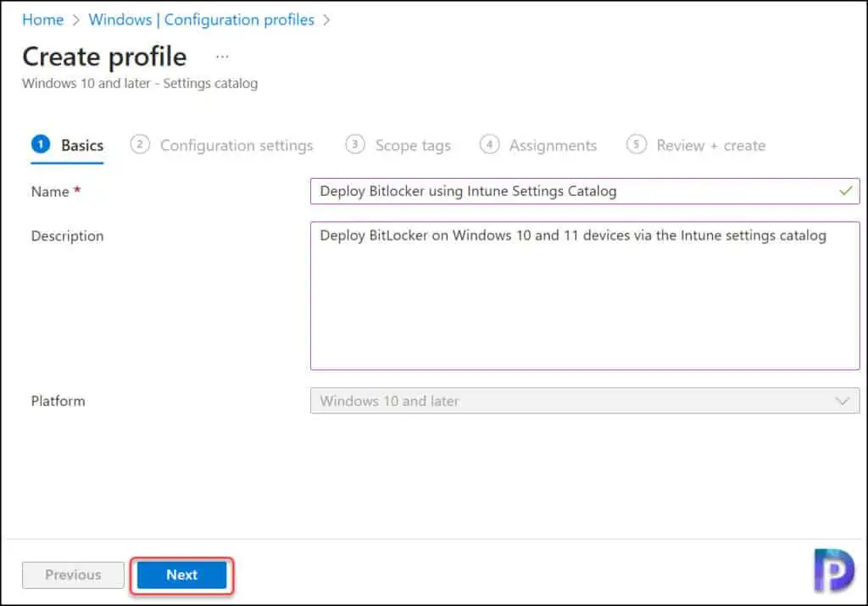Switch to Scope tags step

point(398,145)
